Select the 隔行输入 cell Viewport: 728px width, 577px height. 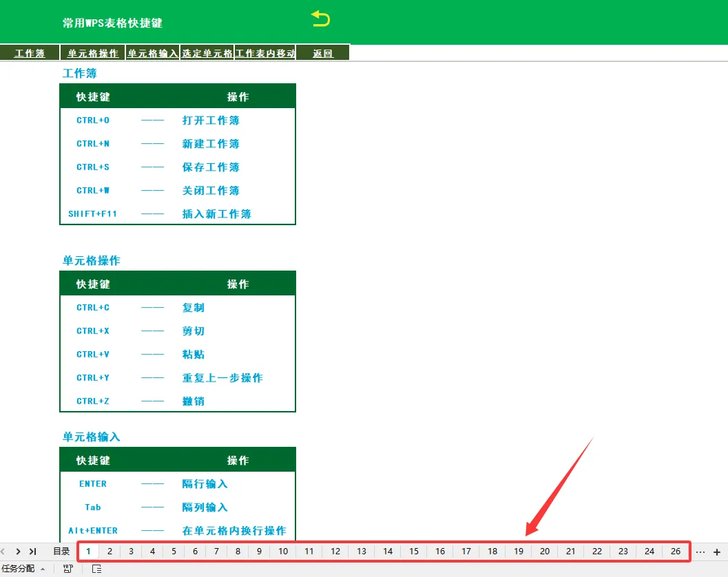tap(205, 483)
